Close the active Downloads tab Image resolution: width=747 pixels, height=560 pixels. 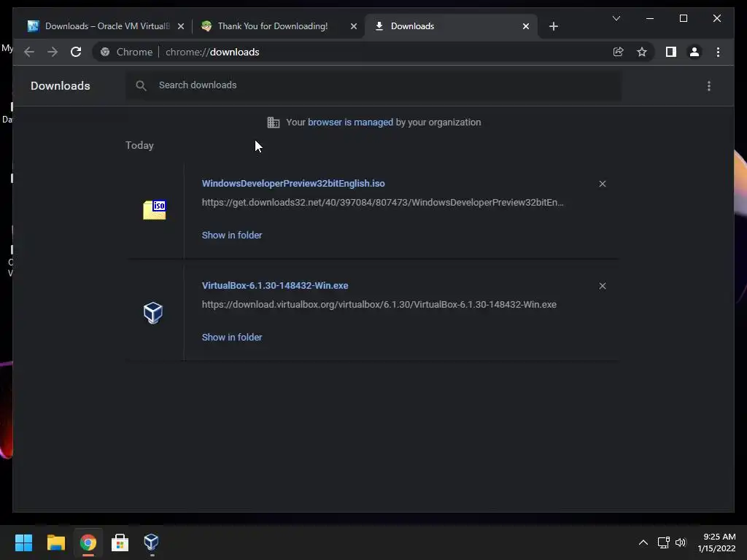(x=525, y=26)
